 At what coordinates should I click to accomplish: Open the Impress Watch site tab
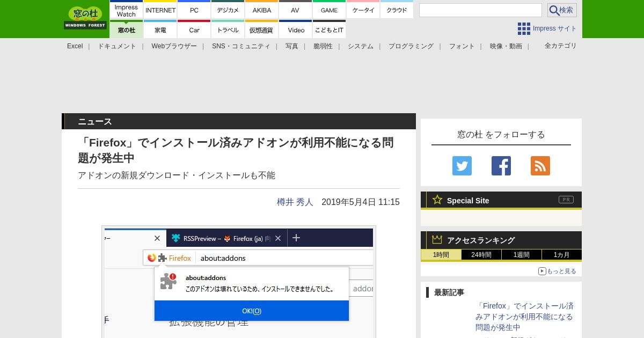[126, 10]
